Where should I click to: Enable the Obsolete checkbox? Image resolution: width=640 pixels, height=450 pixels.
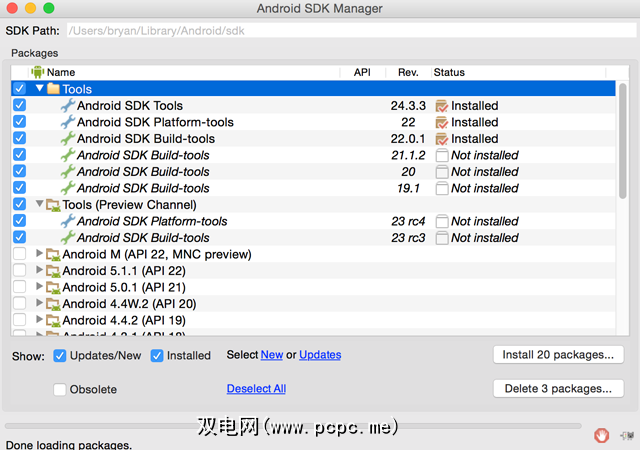[60, 389]
